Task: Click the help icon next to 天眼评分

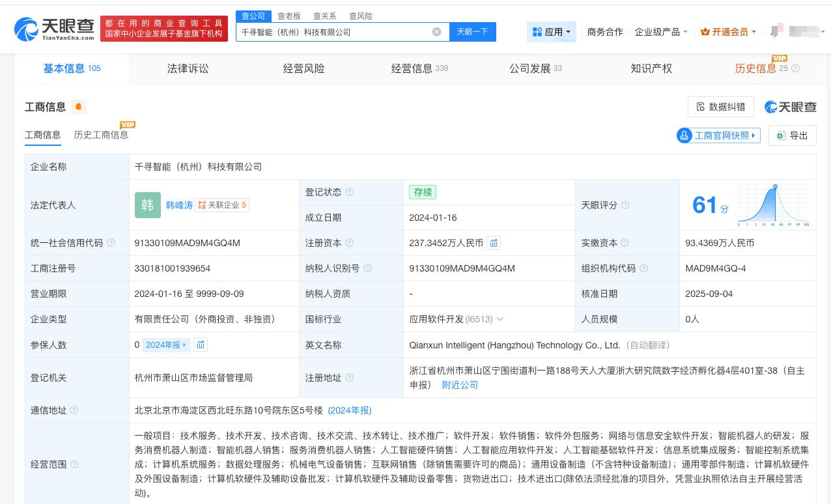Action: pyautogui.click(x=625, y=204)
